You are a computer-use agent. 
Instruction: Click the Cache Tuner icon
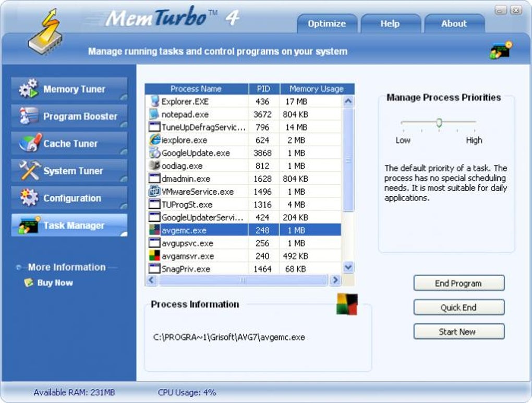[x=30, y=143]
